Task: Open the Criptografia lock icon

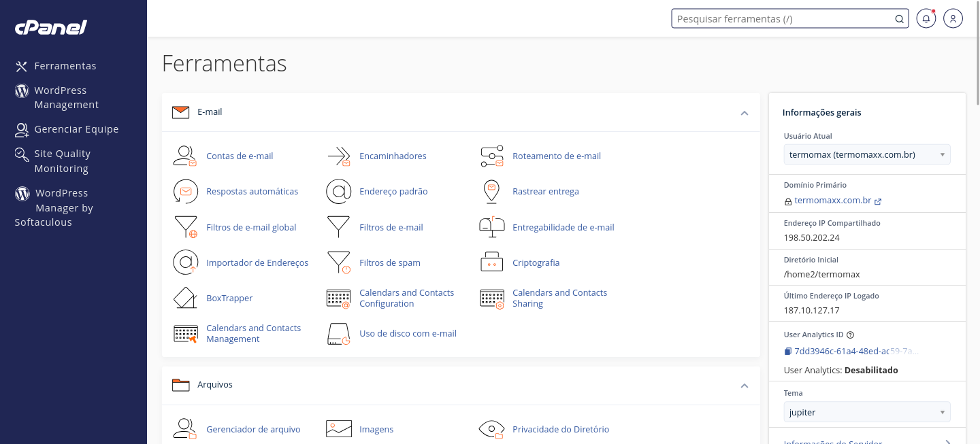Action: pos(491,262)
